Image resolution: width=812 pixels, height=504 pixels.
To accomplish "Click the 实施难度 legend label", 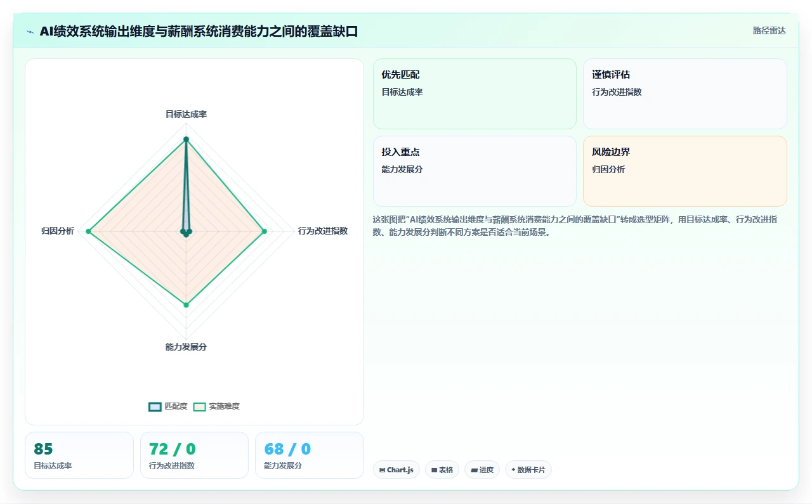I will click(x=224, y=406).
